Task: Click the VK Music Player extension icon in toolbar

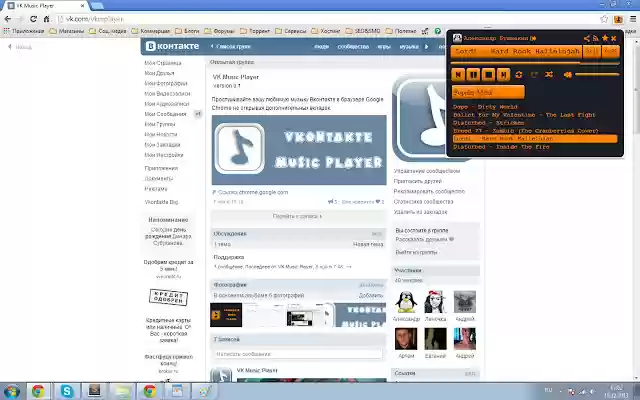Action: point(618,19)
